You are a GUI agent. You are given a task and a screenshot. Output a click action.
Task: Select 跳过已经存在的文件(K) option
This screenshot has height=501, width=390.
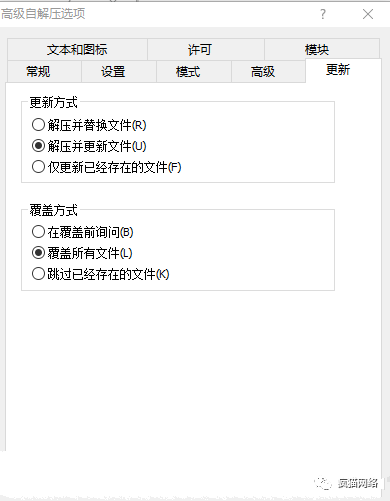pyautogui.click(x=101, y=274)
